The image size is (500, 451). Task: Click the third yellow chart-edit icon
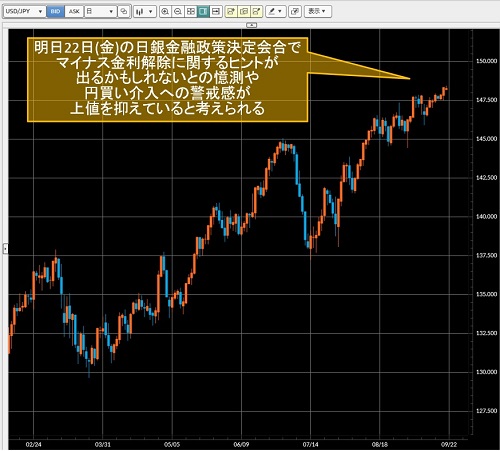(x=256, y=11)
